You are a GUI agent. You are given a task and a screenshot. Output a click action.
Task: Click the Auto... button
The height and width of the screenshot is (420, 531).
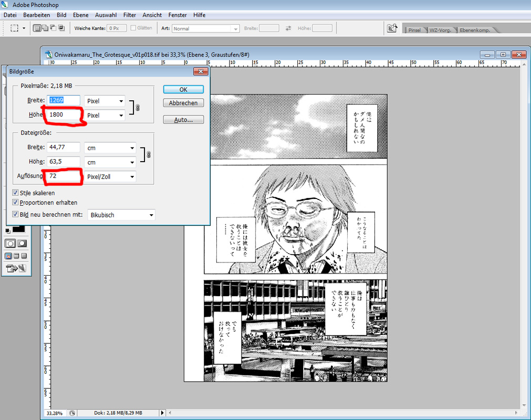[183, 120]
